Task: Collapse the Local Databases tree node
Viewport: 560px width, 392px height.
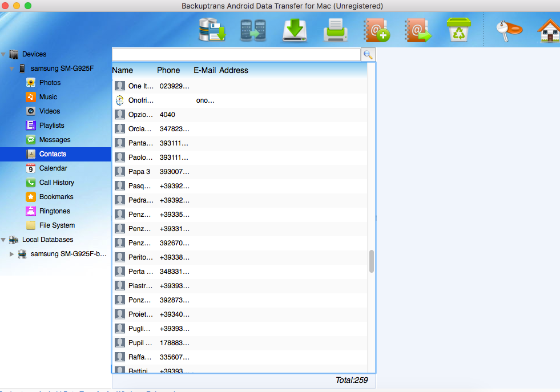Action: 3,240
